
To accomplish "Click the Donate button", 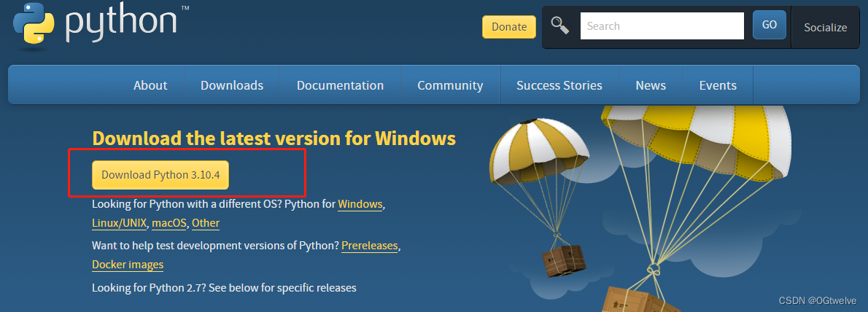I will pyautogui.click(x=508, y=26).
